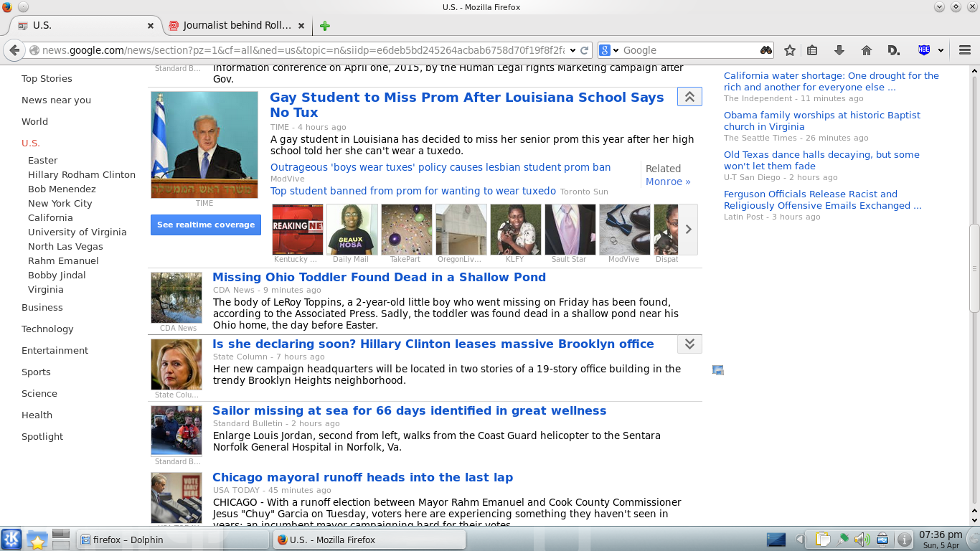Click in the Google search input field
Viewport: 980px width, 551px height.
pyautogui.click(x=689, y=50)
